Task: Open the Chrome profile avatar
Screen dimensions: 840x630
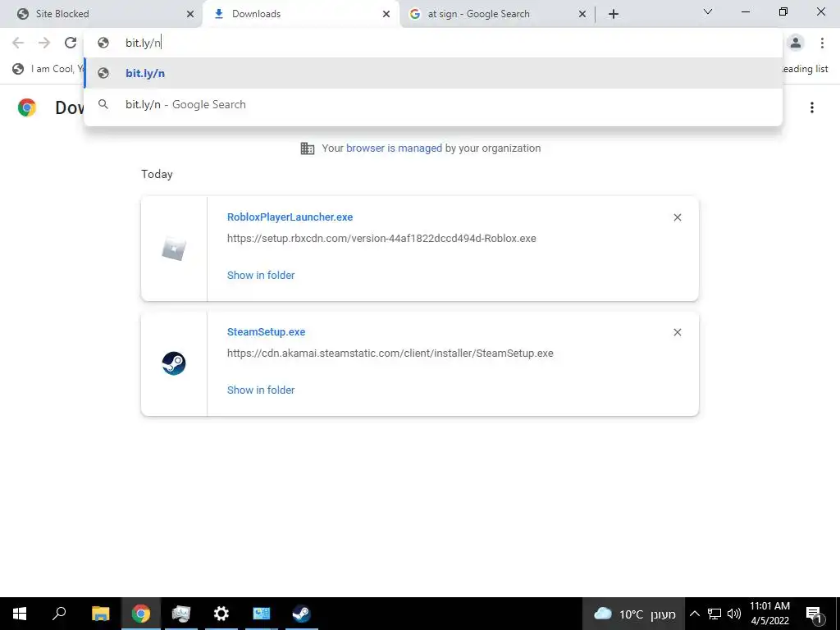Action: (796, 43)
